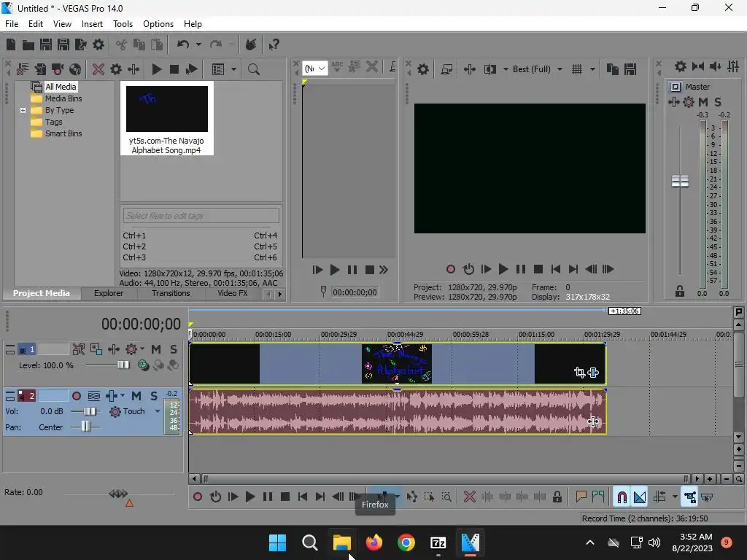This screenshot has width=747, height=560.
Task: Click the Master volume fader
Action: (x=680, y=182)
